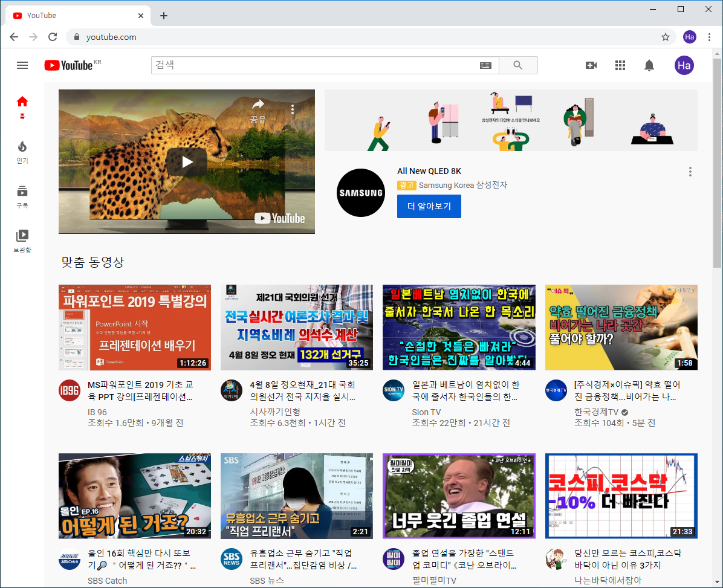This screenshot has width=723, height=588.
Task: Click the 나는바닥에서잡아 channel avatar
Action: pos(556,560)
